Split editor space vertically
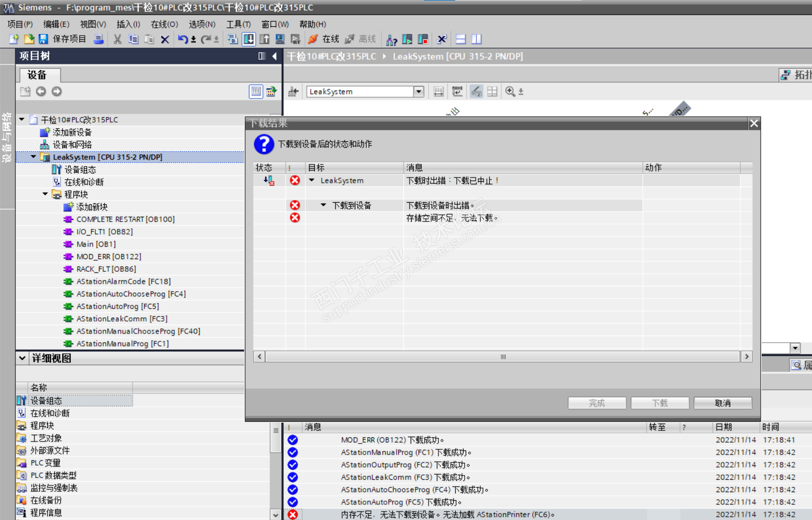The height and width of the screenshot is (520, 812). 476,39
